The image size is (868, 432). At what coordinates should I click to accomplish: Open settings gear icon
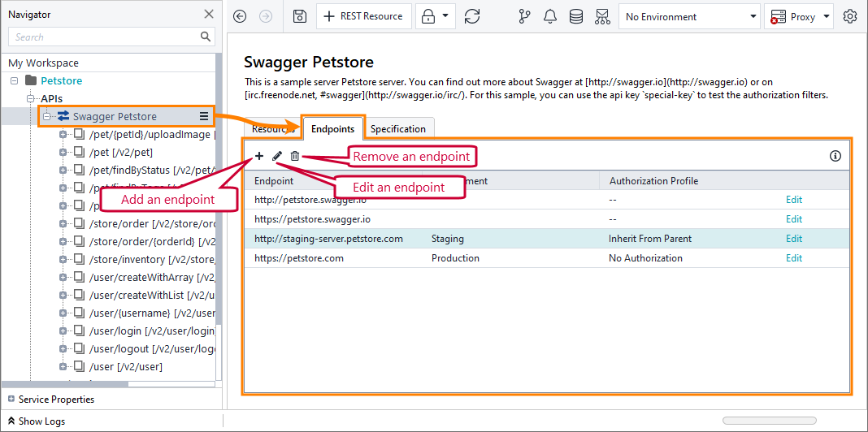tap(850, 16)
